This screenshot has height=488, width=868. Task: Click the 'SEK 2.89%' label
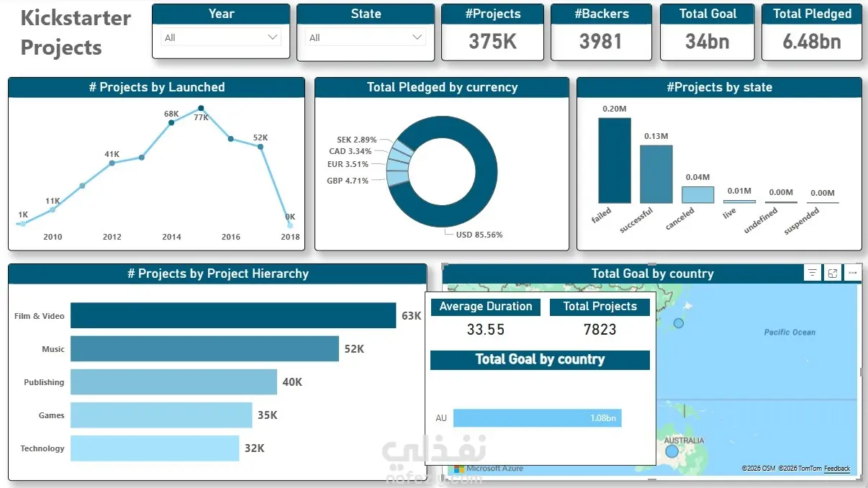point(357,140)
